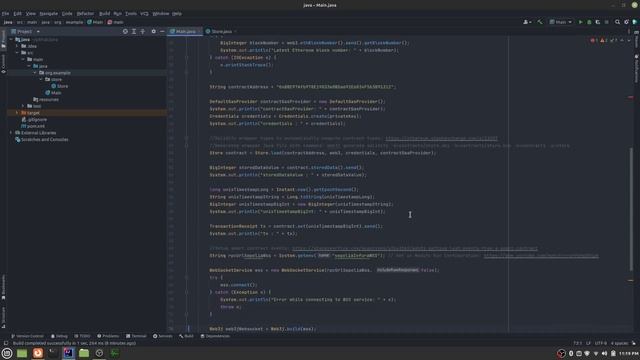Image resolution: width=640 pixels, height=360 pixels.
Task: Close the Main.java tab
Action: [199, 31]
